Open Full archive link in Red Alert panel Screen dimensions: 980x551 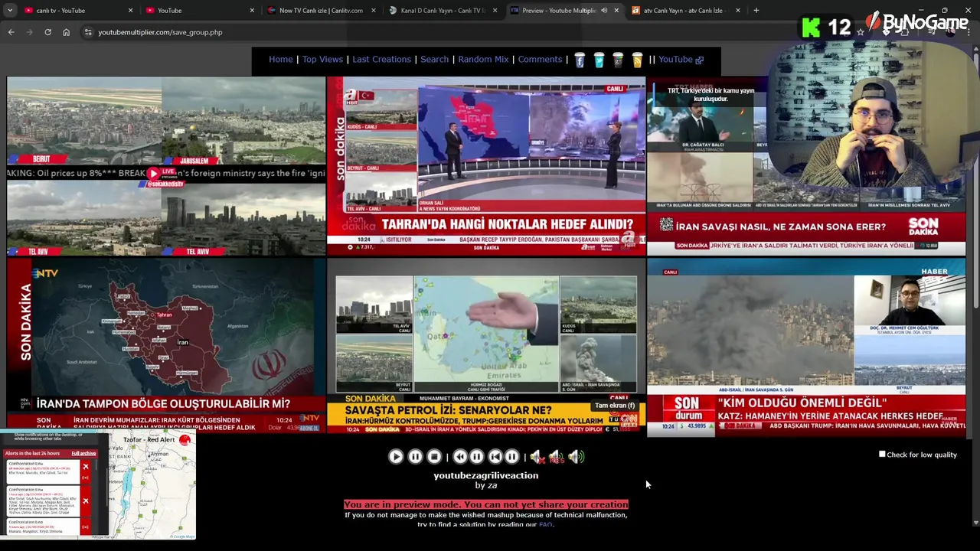(x=83, y=454)
